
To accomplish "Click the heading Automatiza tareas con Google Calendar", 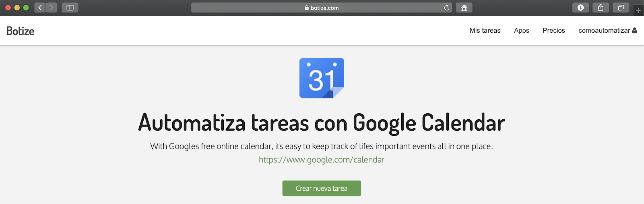I will 322,123.
